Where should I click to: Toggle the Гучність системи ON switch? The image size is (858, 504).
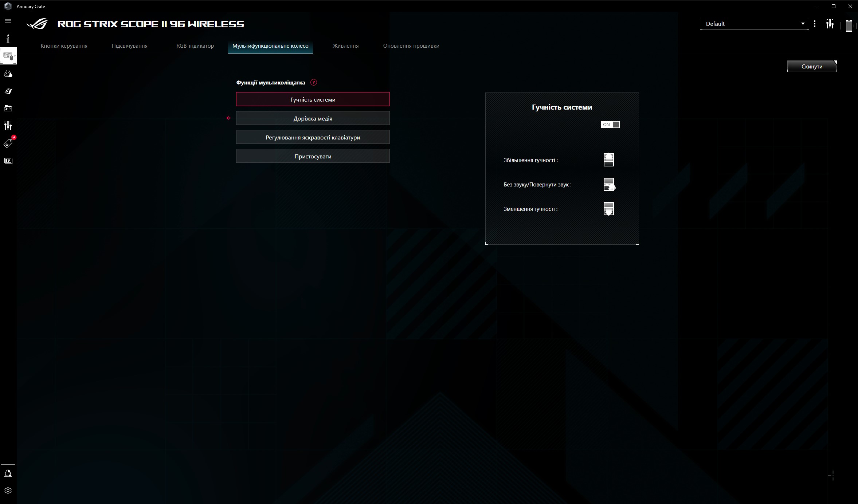tap(610, 125)
